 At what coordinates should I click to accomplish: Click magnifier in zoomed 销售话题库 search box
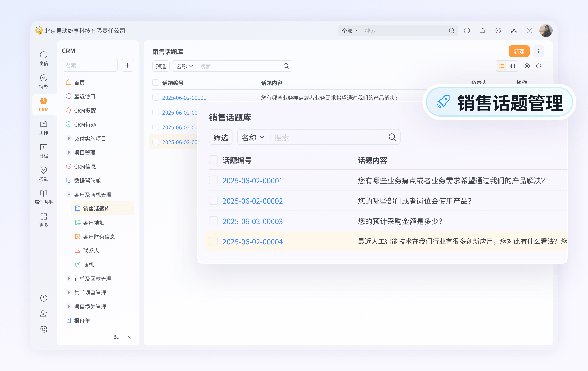(392, 137)
